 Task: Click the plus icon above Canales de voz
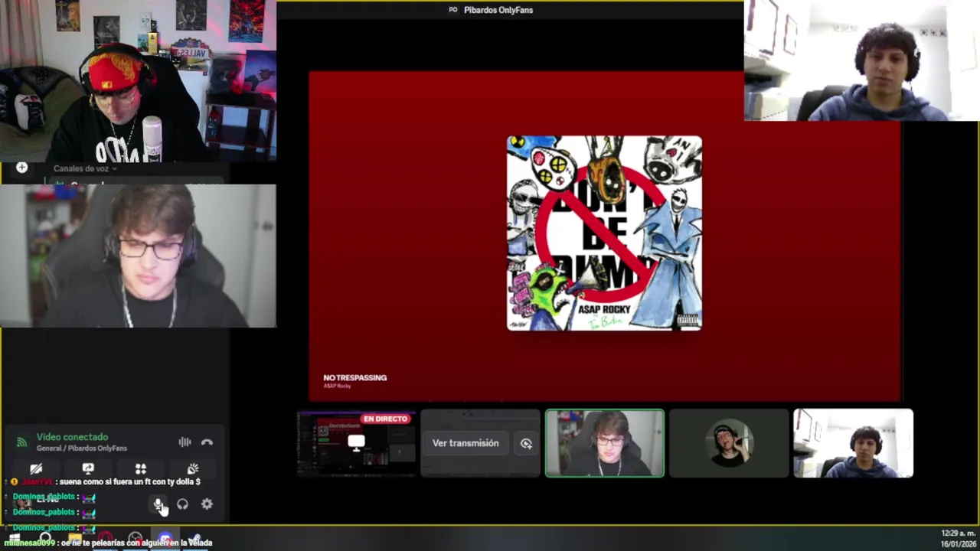[21, 167]
